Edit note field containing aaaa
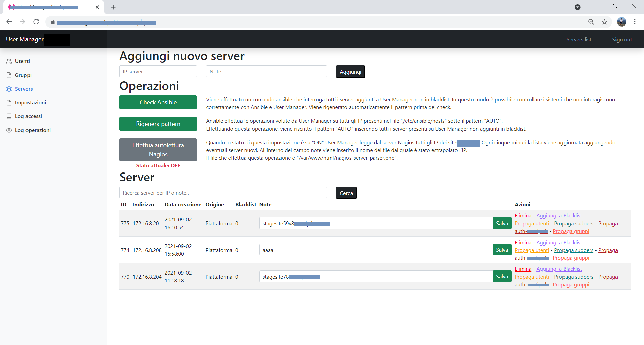This screenshot has width=644, height=345. click(376, 250)
